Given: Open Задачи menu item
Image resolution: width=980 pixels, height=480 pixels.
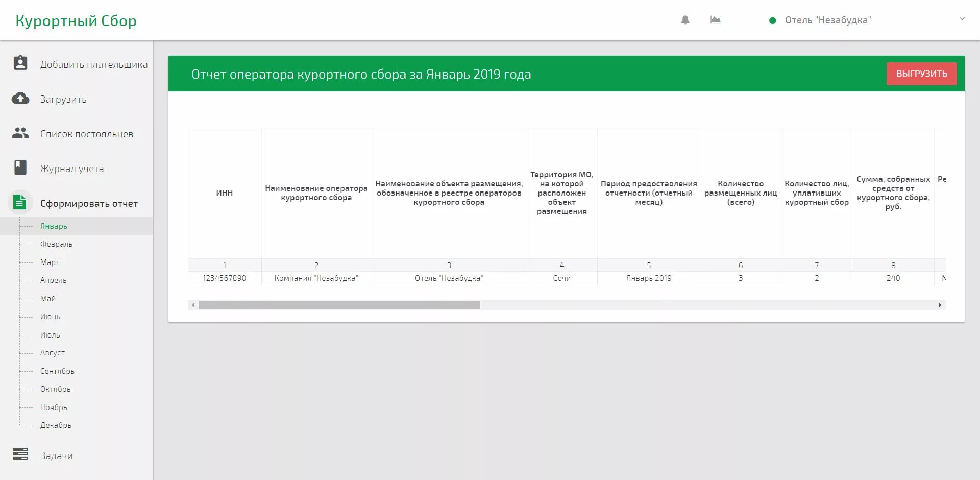Looking at the screenshot, I should point(56,455).
